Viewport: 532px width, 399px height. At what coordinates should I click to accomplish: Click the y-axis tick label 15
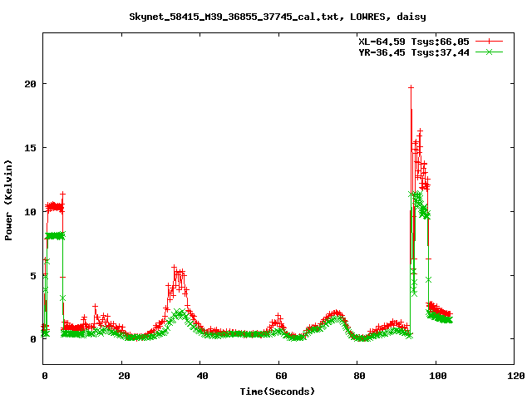coord(30,148)
